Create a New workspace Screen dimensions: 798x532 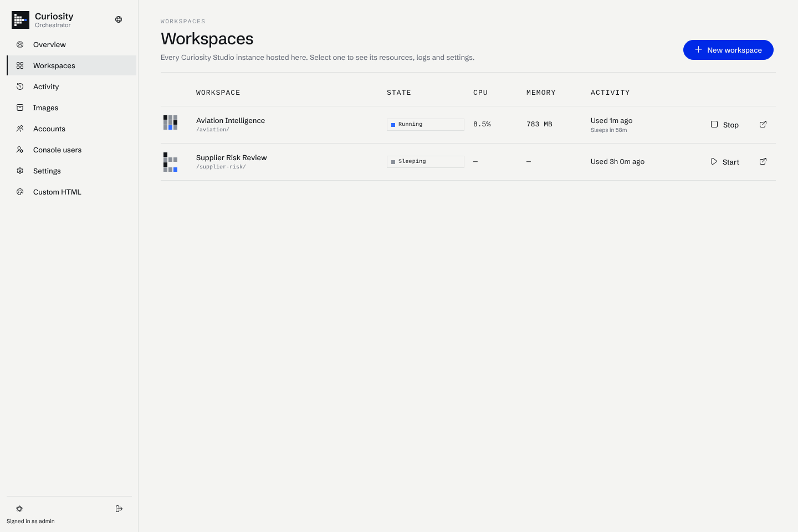pyautogui.click(x=728, y=50)
